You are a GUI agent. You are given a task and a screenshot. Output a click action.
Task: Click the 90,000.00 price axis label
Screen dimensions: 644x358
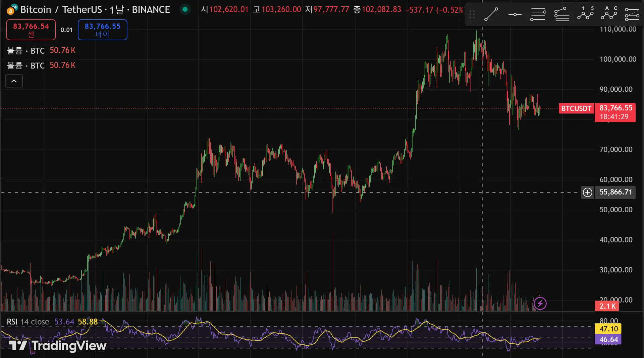coord(616,89)
